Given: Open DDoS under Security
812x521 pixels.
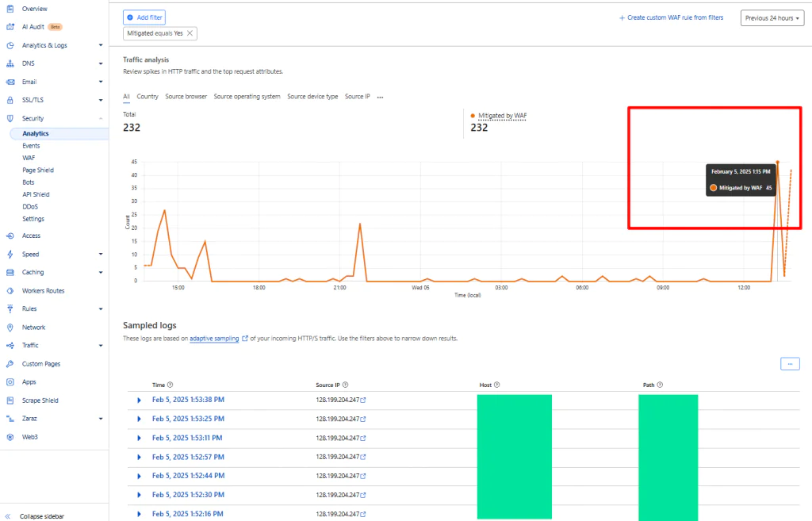Looking at the screenshot, I should 30,207.
